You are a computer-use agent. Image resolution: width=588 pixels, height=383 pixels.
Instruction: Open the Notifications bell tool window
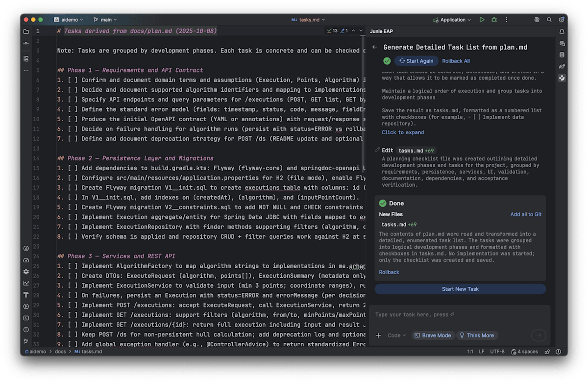(x=562, y=31)
